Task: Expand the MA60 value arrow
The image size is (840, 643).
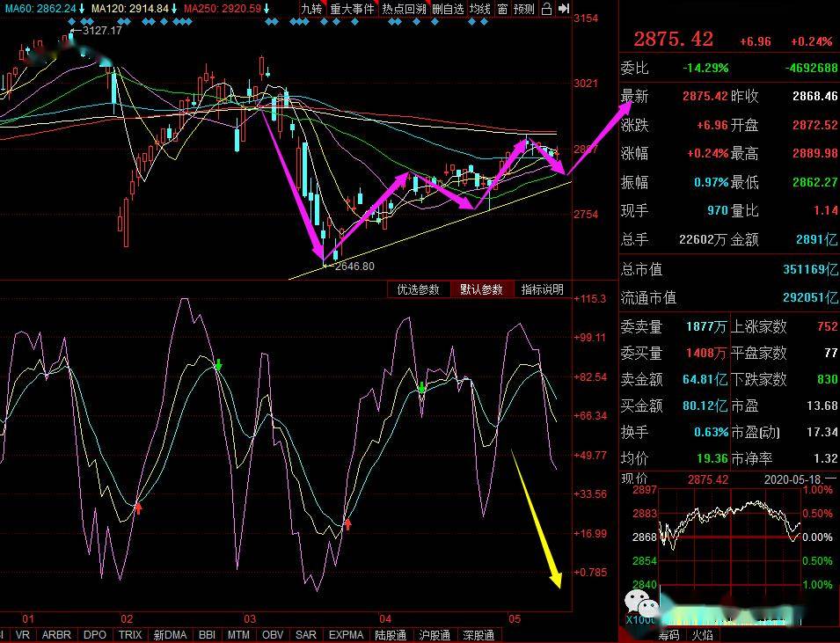Action: pos(82,9)
